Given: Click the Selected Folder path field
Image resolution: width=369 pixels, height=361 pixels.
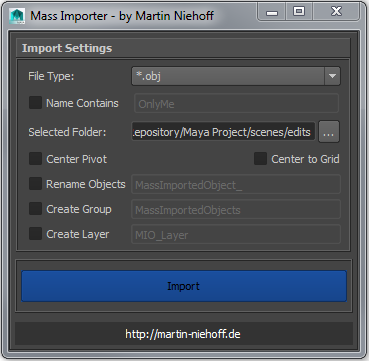Looking at the screenshot, I should coord(223,132).
